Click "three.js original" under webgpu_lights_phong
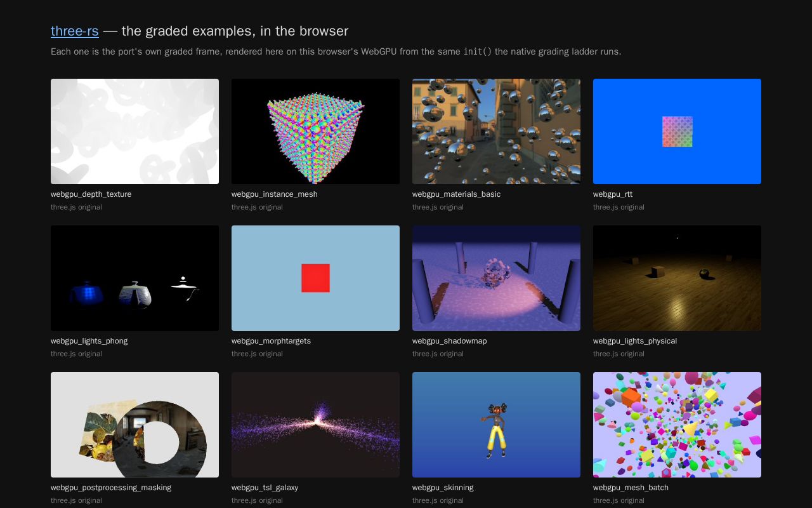The height and width of the screenshot is (508, 812). (76, 354)
